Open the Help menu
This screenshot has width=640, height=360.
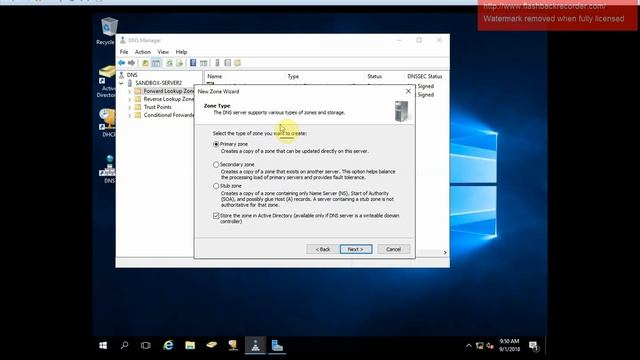(181, 52)
